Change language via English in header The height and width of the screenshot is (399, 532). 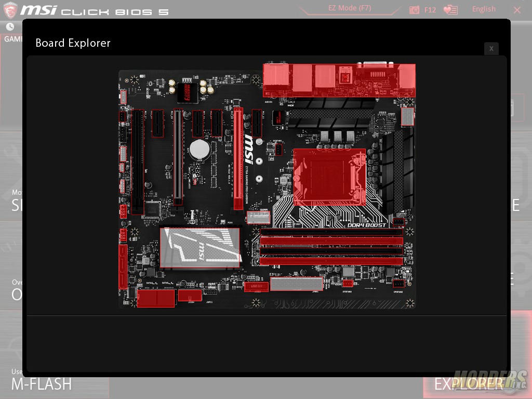484,9
